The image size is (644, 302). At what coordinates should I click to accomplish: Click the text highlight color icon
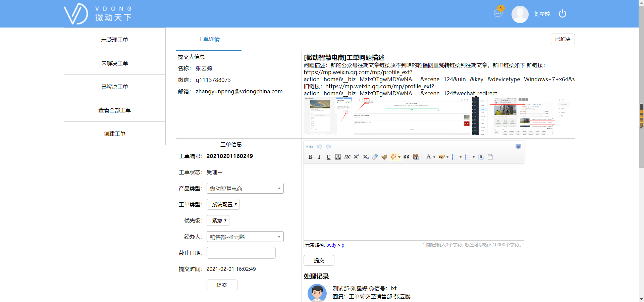pyautogui.click(x=441, y=157)
